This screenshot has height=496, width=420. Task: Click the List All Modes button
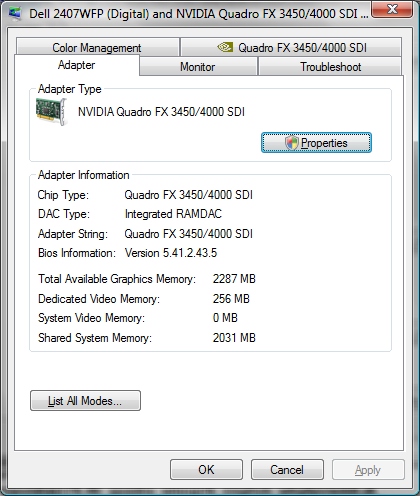pyautogui.click(x=85, y=401)
